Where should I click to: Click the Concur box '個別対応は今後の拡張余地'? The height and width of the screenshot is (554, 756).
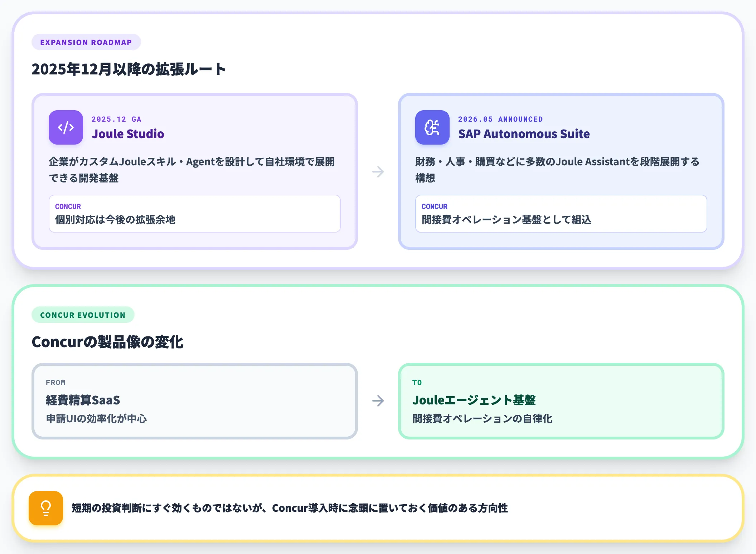tap(195, 214)
